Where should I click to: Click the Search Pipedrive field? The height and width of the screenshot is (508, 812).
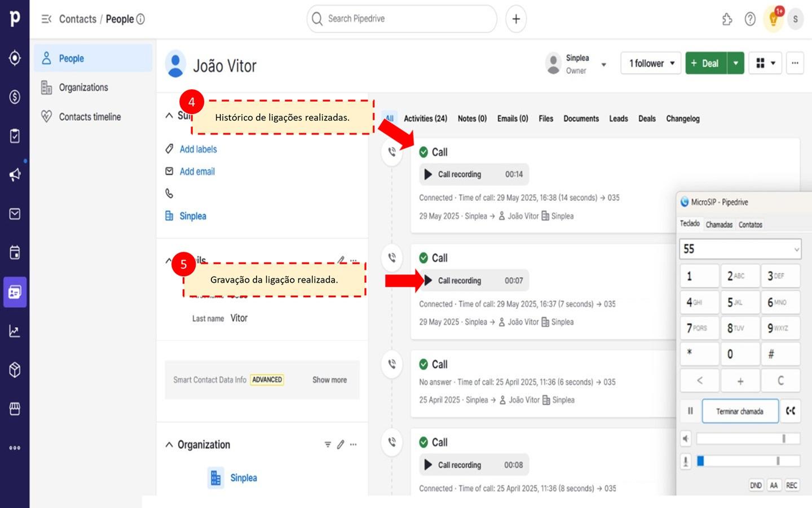click(x=401, y=19)
